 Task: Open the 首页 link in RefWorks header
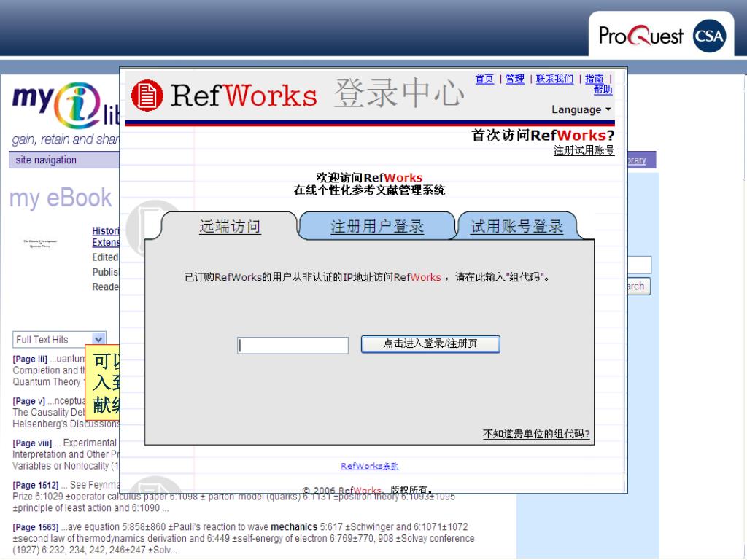pyautogui.click(x=484, y=79)
